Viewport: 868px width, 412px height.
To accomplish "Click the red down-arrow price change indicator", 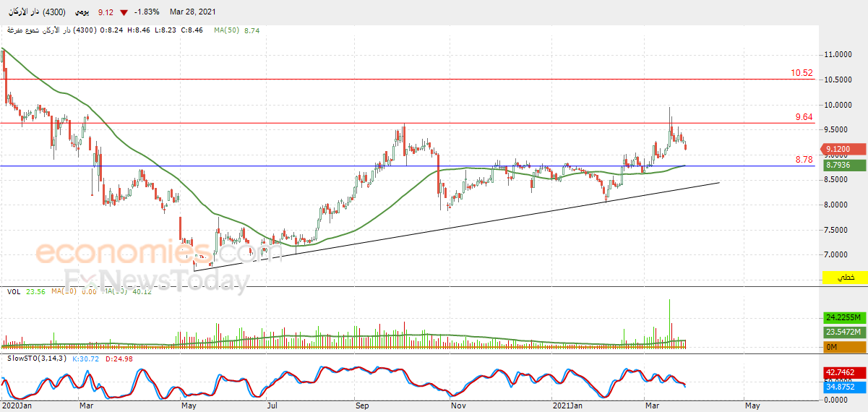I will (x=125, y=13).
